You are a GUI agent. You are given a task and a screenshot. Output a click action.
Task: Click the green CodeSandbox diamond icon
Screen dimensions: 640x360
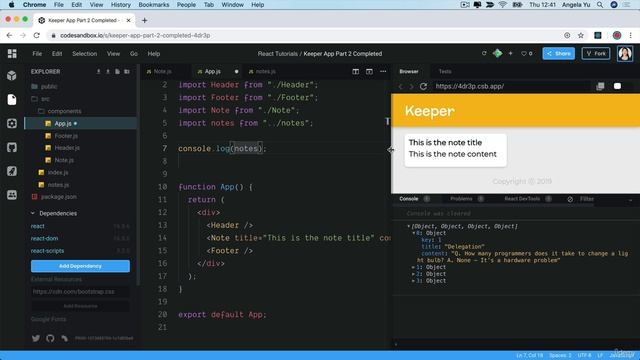497,53
